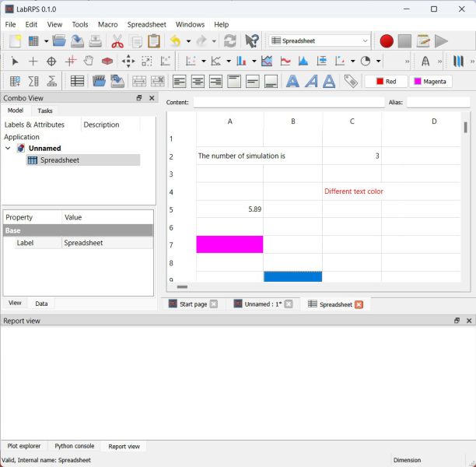
Task: Open the Macro menu
Action: pyautogui.click(x=108, y=25)
